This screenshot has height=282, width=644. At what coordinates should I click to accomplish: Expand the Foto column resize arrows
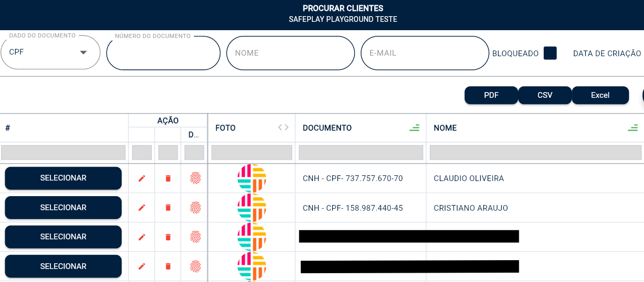[283, 127]
